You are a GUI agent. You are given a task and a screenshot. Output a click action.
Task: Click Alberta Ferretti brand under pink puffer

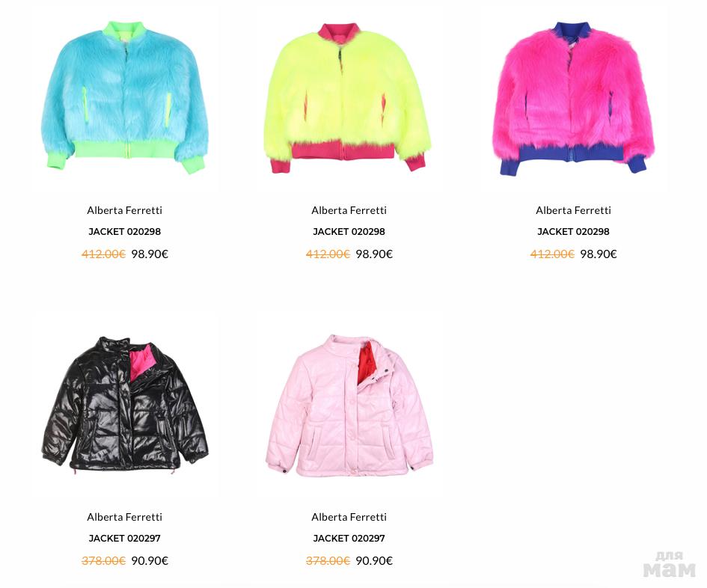[349, 517]
